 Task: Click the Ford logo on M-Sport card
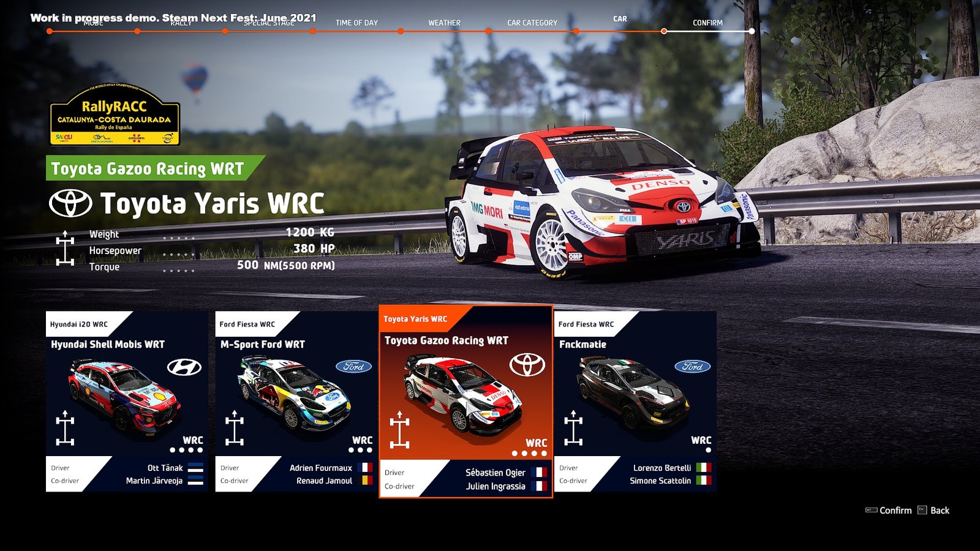pyautogui.click(x=353, y=367)
